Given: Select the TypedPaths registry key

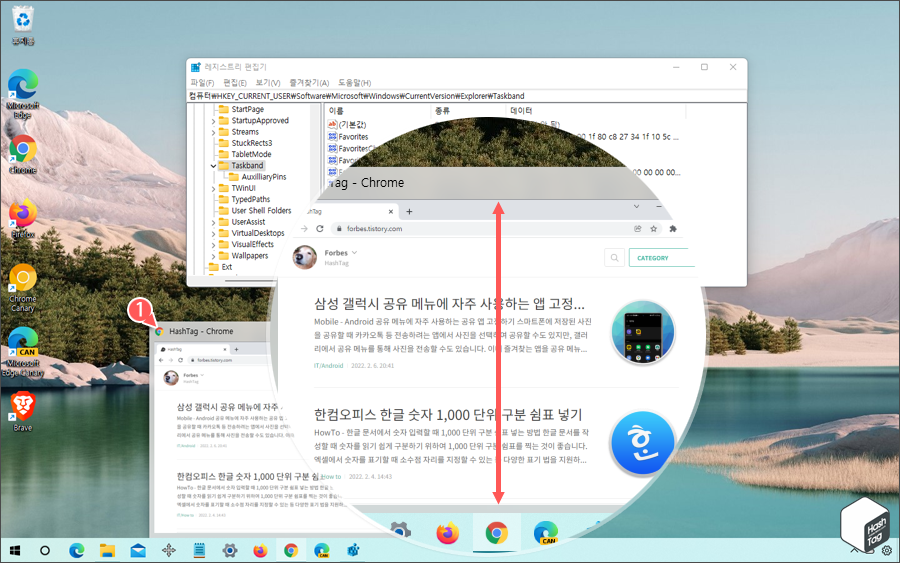Looking at the screenshot, I should pyautogui.click(x=250, y=199).
